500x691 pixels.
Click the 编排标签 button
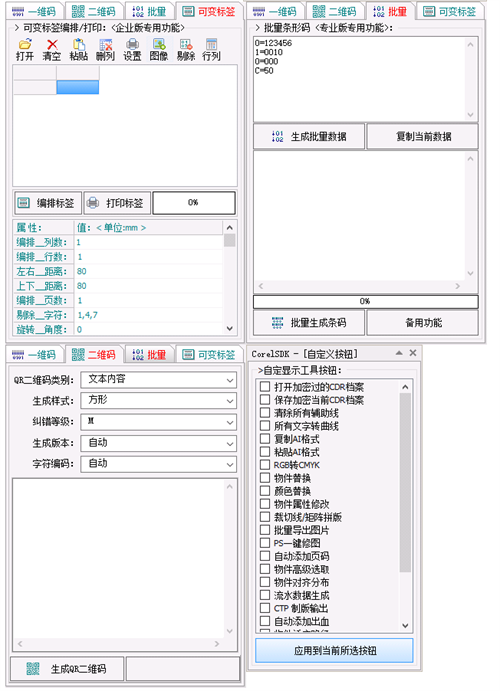[x=48, y=203]
